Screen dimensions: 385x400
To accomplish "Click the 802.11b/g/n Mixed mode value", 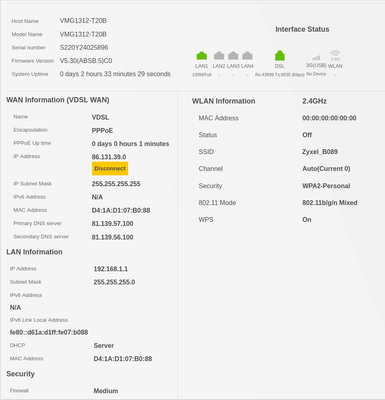I will click(x=330, y=203).
